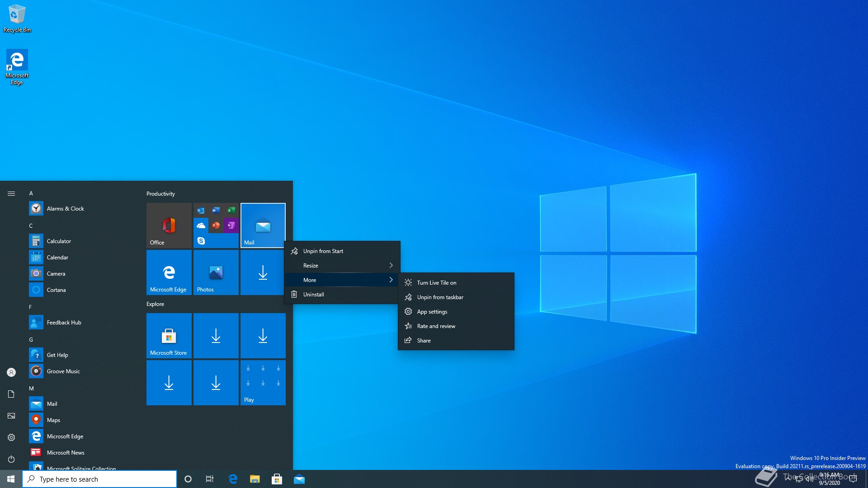The width and height of the screenshot is (868, 488).
Task: Open Settings gear in Start sidebar
Action: [11, 437]
